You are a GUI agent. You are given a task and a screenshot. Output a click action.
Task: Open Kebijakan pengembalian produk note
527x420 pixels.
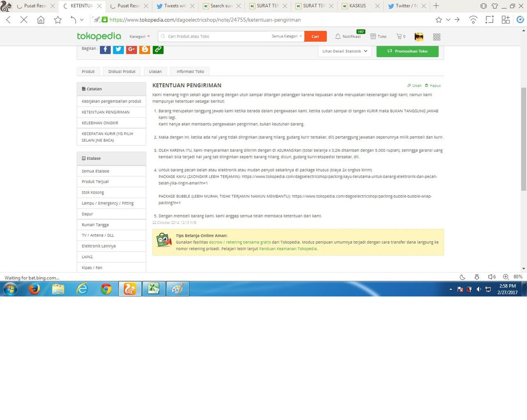(112, 101)
